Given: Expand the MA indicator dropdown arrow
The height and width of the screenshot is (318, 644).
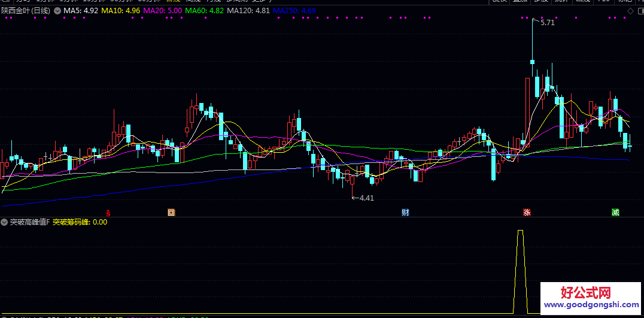Looking at the screenshot, I should [57, 11].
